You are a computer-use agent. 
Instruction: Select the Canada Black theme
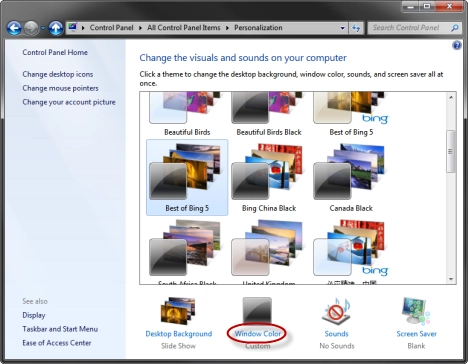click(351, 177)
